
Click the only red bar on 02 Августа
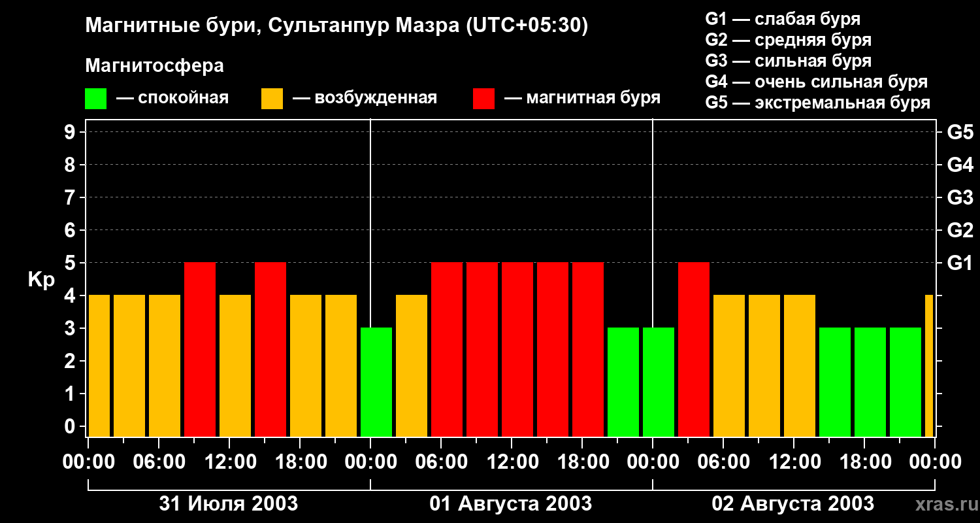pos(694,350)
